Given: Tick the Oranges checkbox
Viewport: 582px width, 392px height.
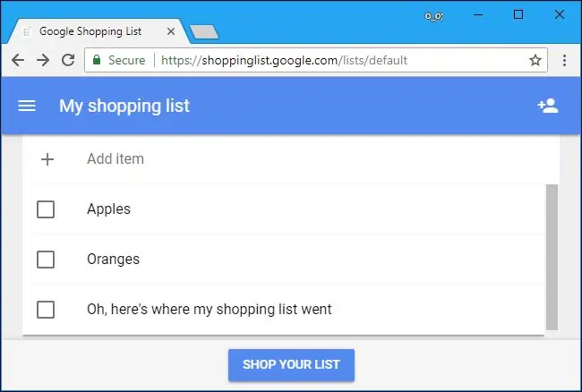Looking at the screenshot, I should [46, 260].
